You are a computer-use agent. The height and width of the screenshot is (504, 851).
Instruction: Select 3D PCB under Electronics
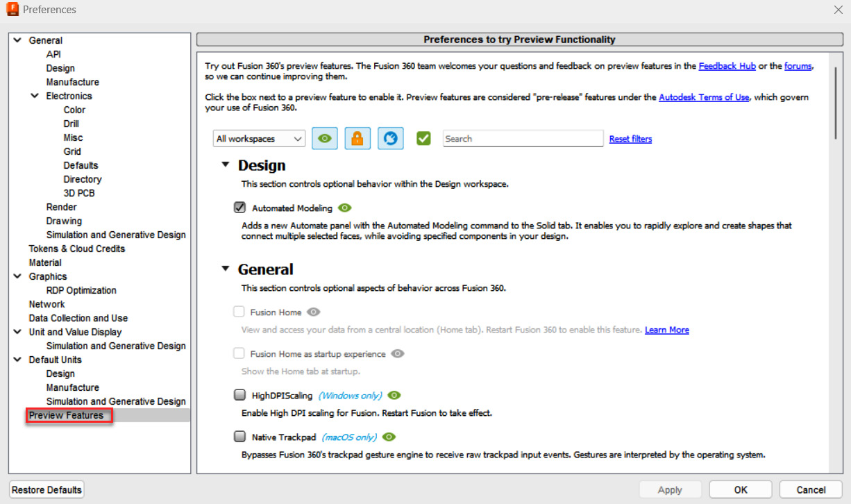point(79,193)
